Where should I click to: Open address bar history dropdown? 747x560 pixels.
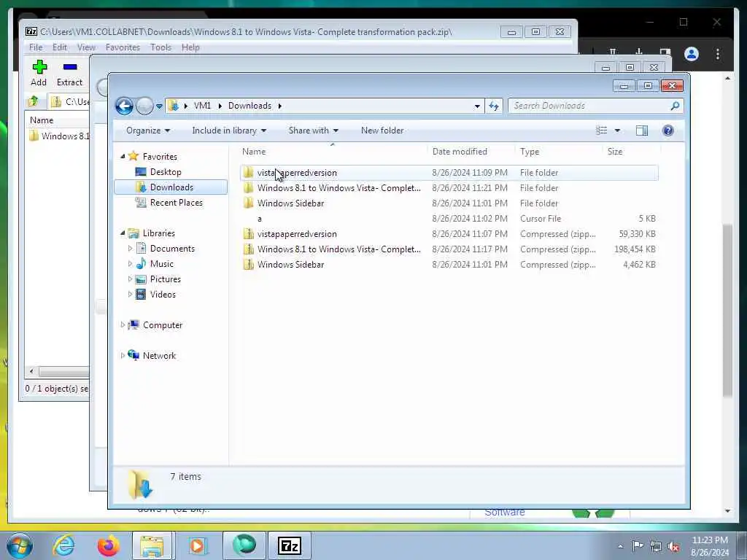click(x=477, y=106)
